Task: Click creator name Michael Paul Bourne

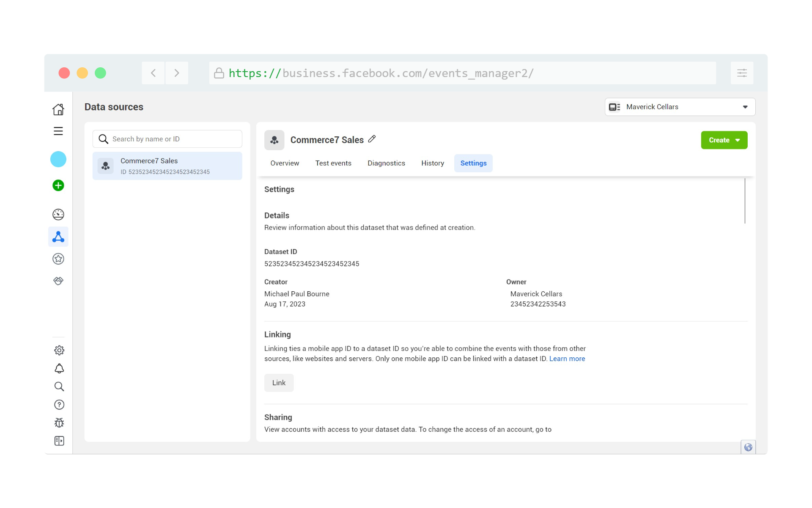Action: 297,294
